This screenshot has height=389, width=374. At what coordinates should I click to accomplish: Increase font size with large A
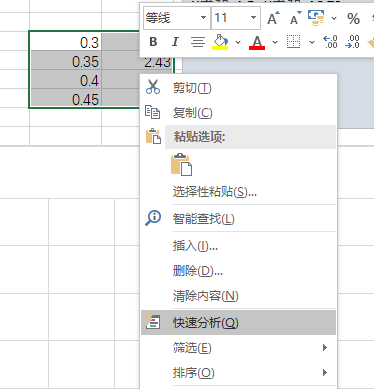pos(274,18)
